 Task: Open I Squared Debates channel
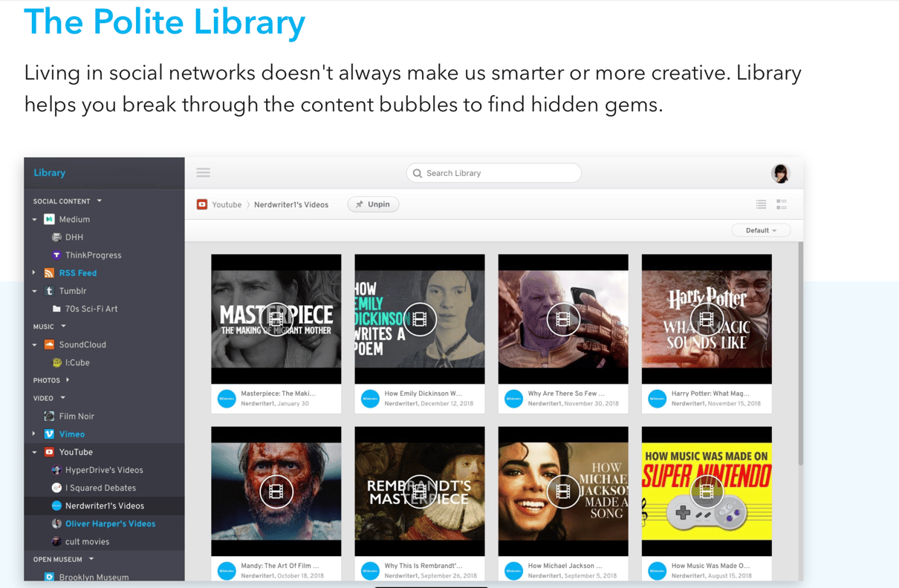pyautogui.click(x=100, y=488)
